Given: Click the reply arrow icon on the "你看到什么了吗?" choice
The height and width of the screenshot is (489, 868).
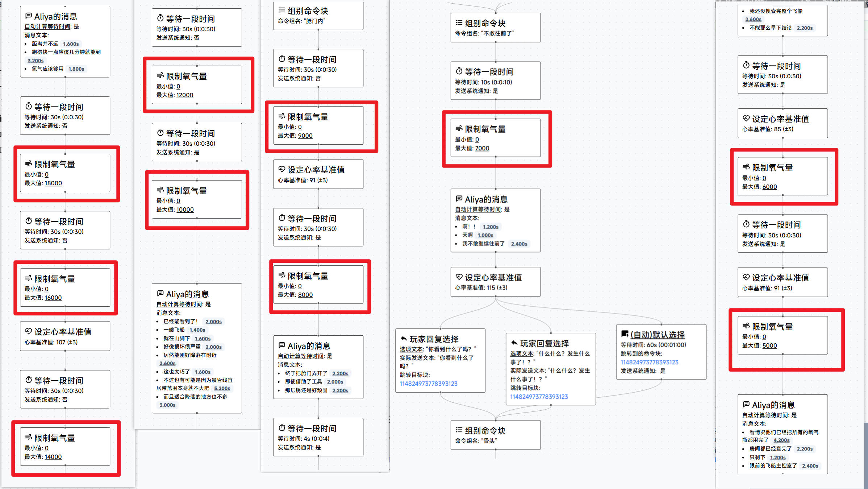Looking at the screenshot, I should click(x=404, y=339).
